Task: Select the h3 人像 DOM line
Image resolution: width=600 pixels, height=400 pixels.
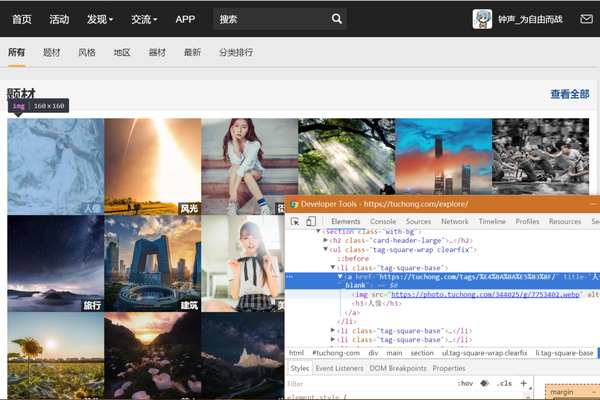Action: 377,304
